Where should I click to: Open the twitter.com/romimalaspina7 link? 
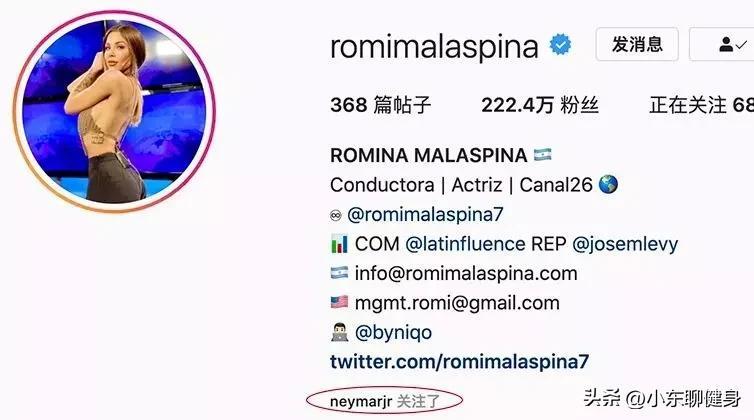(459, 362)
